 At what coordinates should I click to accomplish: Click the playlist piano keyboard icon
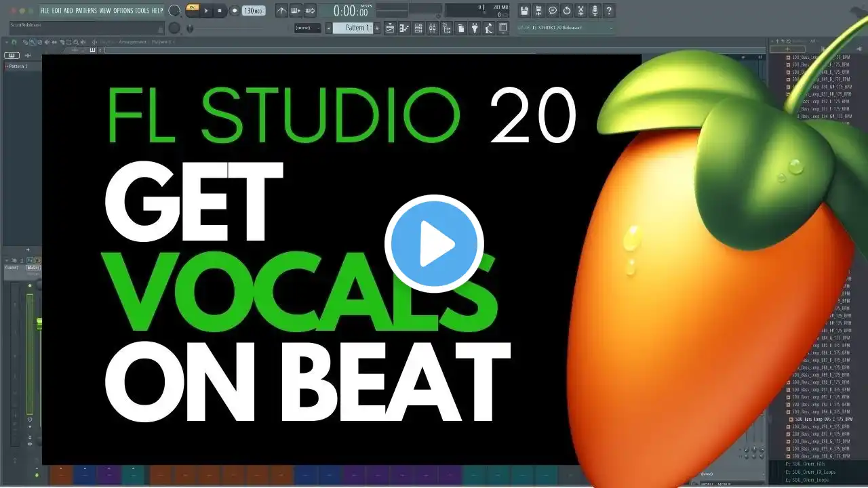pos(12,56)
